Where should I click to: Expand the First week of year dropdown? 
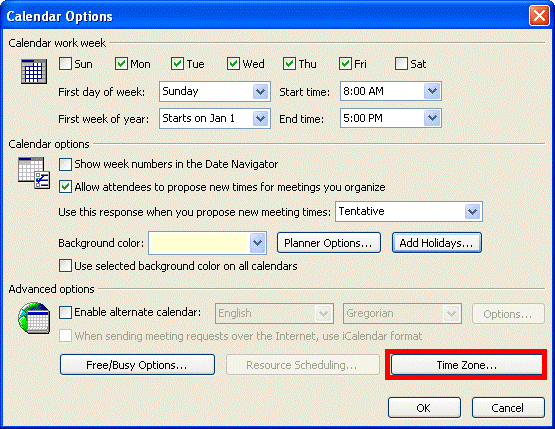pos(261,119)
